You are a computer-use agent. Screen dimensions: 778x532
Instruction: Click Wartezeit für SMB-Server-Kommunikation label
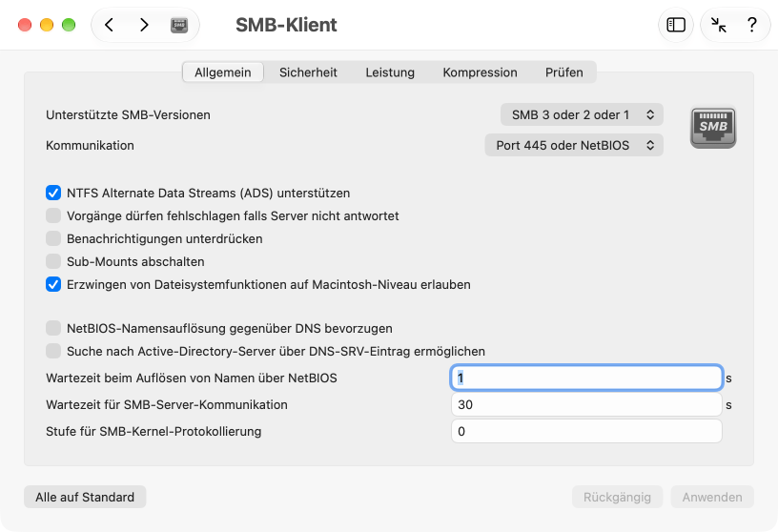click(x=167, y=404)
